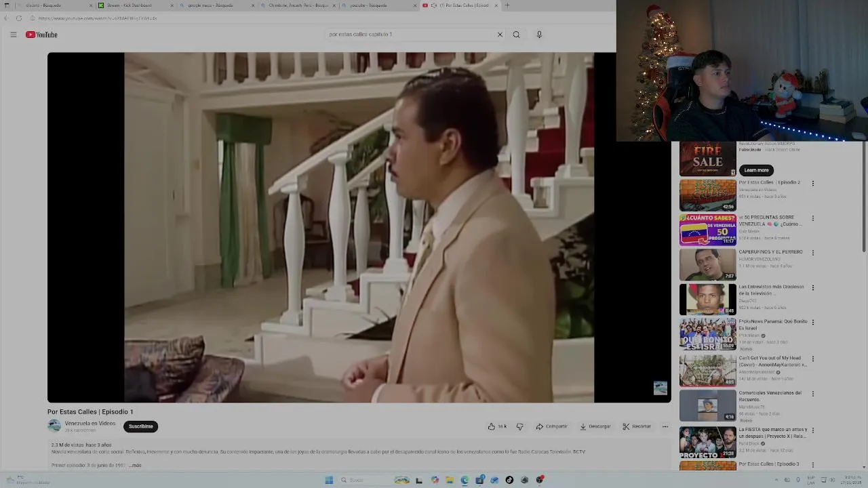
Task: Open options for Comerciales Venezolanos del Recuerdo
Action: click(x=812, y=394)
